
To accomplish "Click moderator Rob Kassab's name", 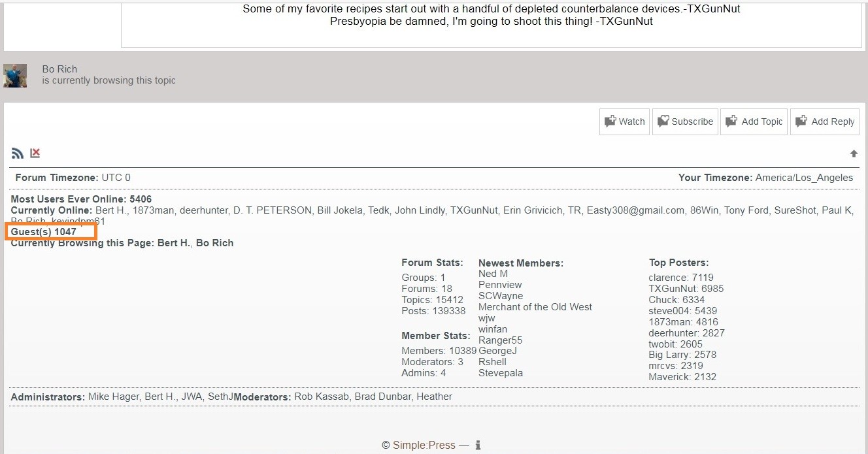I will click(322, 397).
